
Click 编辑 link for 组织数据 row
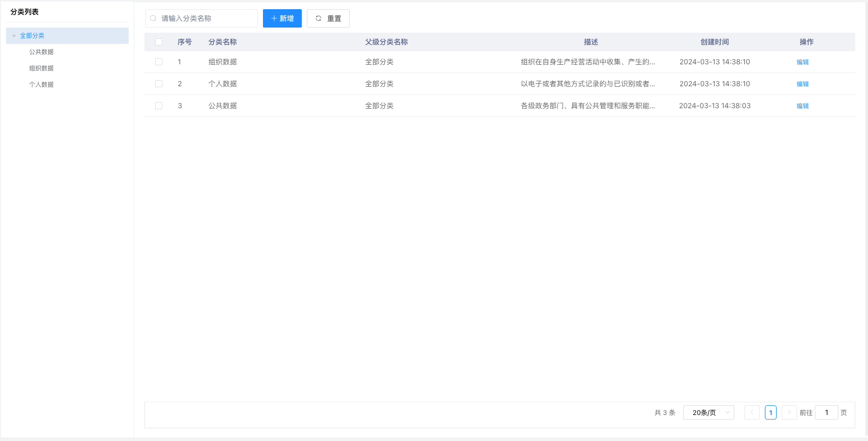[x=802, y=62]
